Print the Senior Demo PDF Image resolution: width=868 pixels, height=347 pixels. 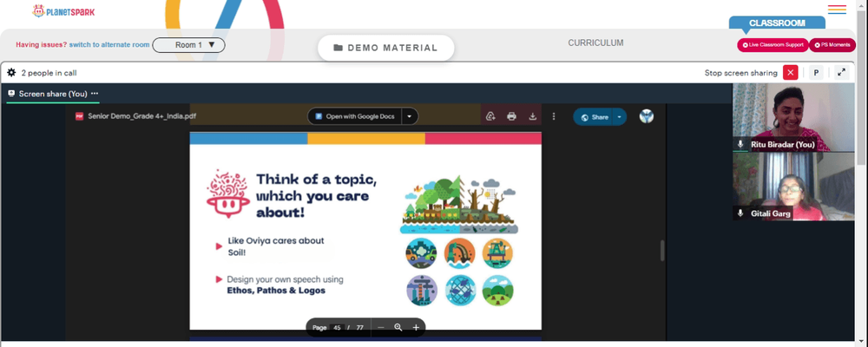(511, 116)
